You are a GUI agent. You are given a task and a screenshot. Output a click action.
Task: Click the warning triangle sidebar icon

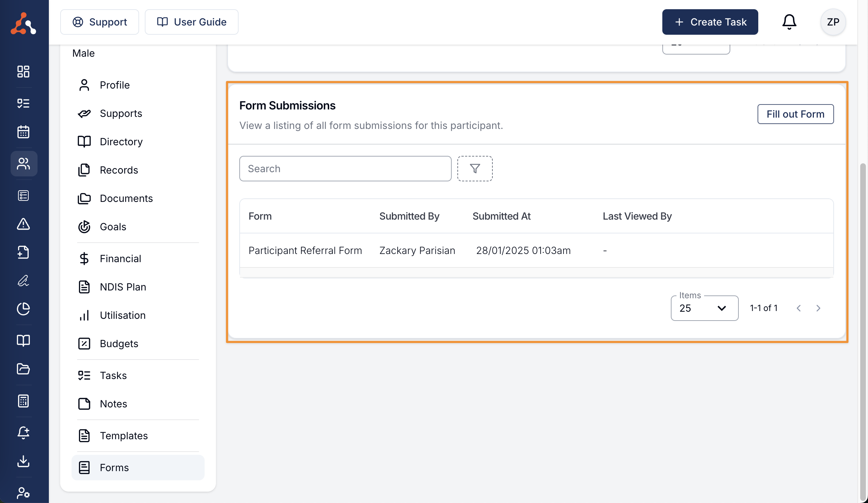click(23, 224)
